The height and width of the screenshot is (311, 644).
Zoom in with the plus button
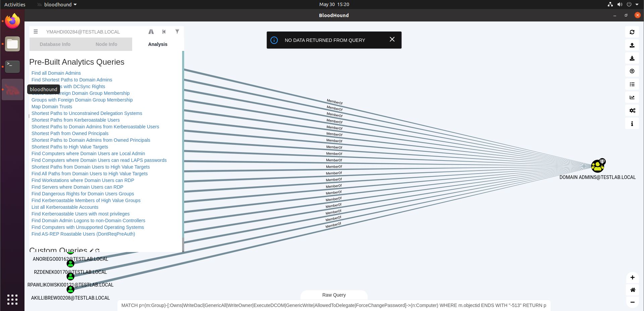[632, 277]
